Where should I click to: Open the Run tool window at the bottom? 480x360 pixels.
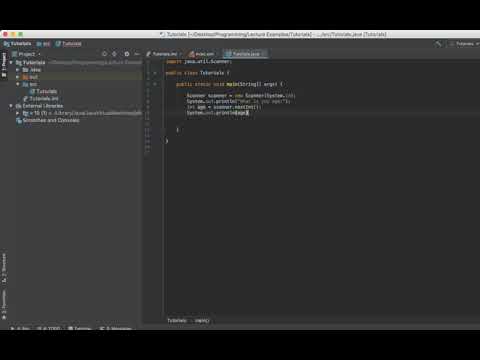click(20, 328)
